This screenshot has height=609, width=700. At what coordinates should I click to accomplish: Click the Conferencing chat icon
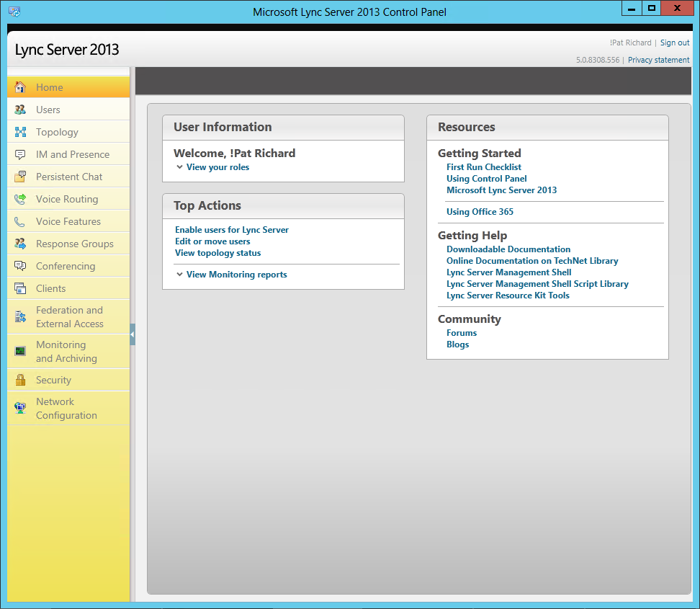(20, 266)
